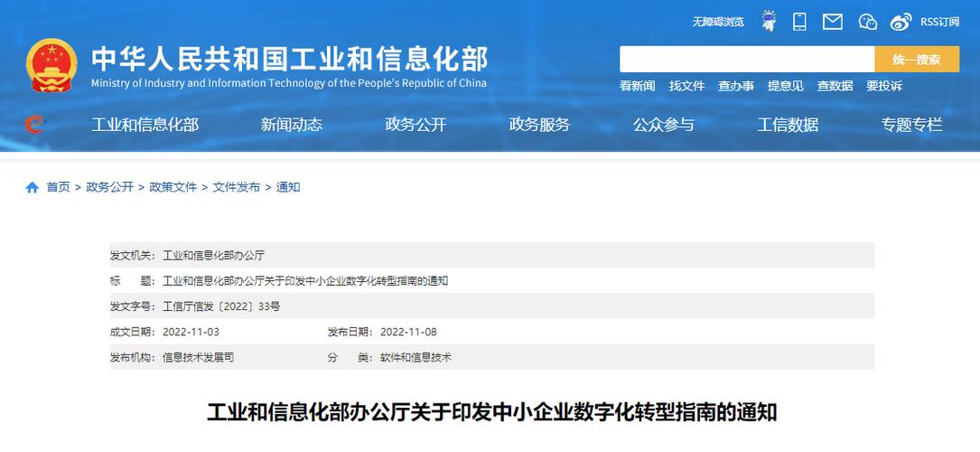The height and width of the screenshot is (452, 980).
Task: Click the publish date 2022-11-08
Action: tap(408, 332)
